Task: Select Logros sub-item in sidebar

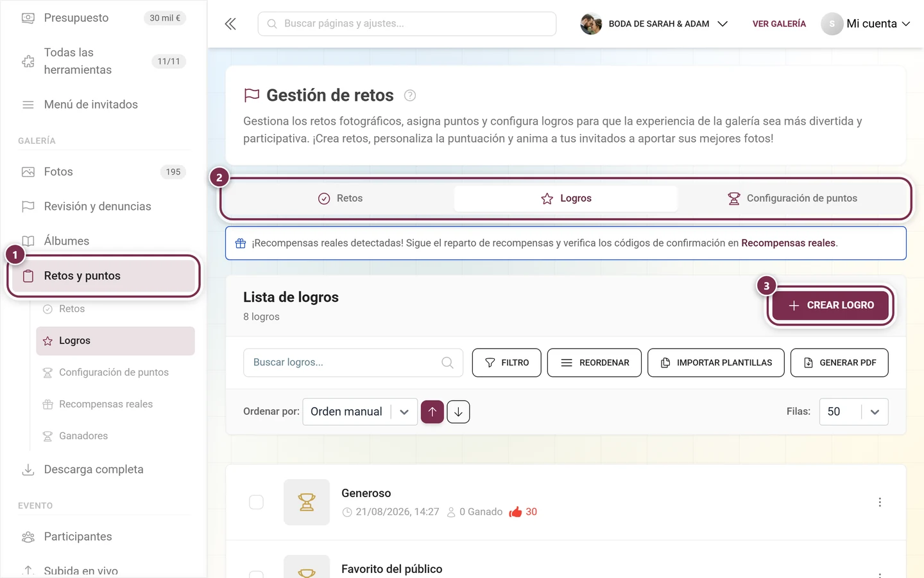Action: pos(116,341)
